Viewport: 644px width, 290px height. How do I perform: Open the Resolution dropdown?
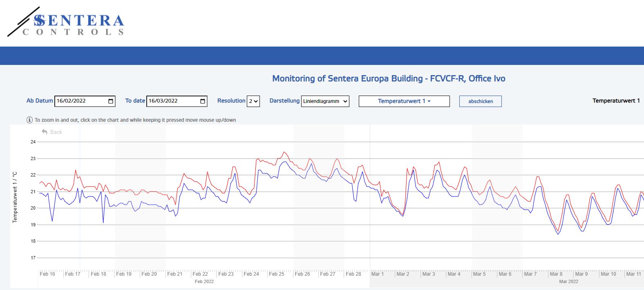[253, 101]
